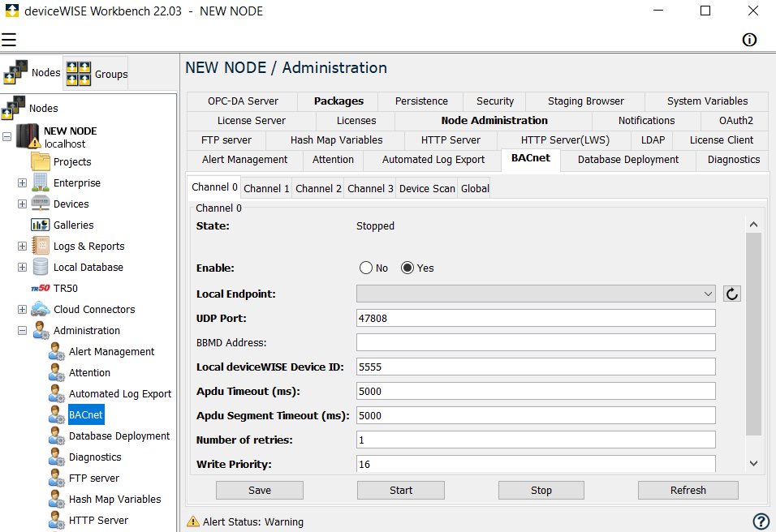
Task: Collapse the NEW NODE tree node
Action: [7, 136]
